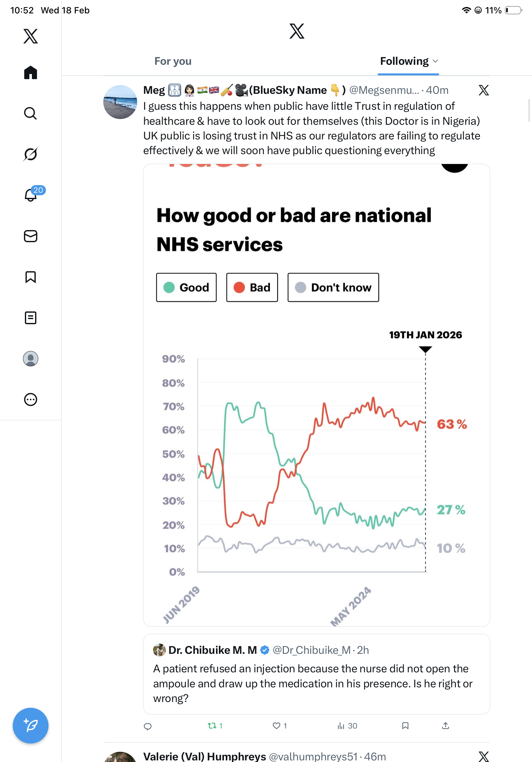Switch to the For you tab
Image resolution: width=532 pixels, height=762 pixels.
pos(173,61)
